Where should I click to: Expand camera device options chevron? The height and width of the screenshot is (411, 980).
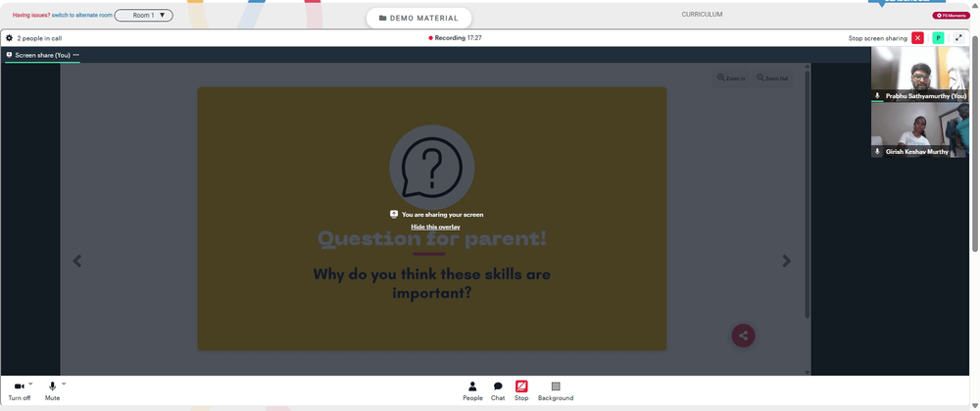tap(30, 384)
